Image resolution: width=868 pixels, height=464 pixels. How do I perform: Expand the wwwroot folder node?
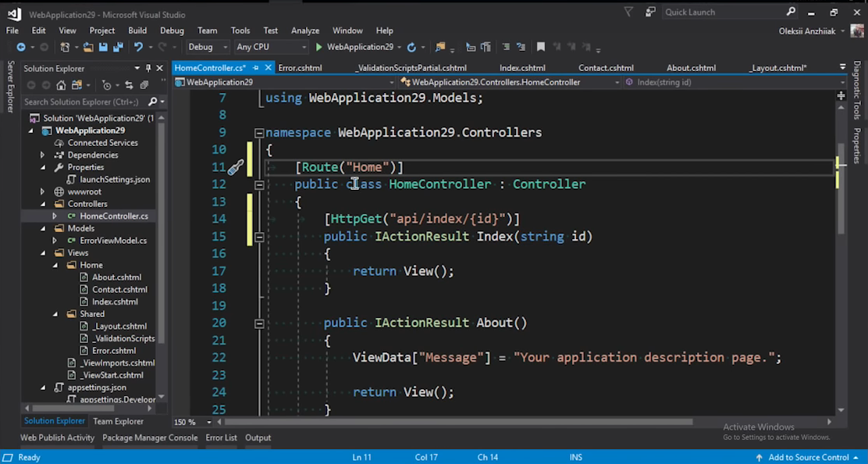(43, 191)
